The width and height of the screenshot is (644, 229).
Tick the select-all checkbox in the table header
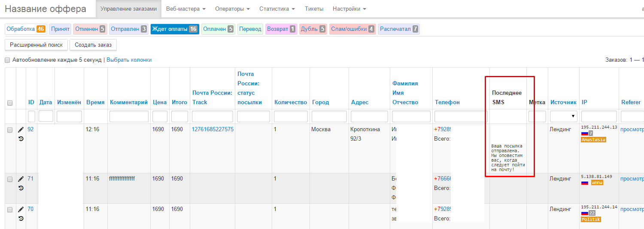click(x=10, y=103)
